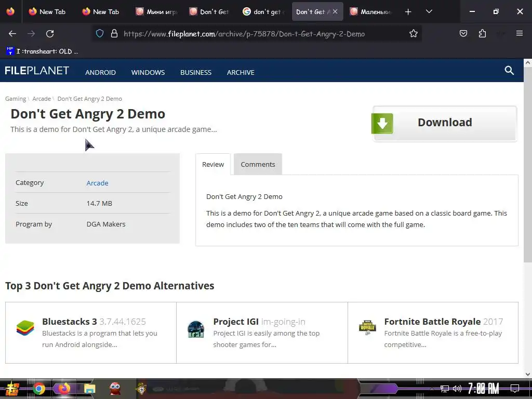The height and width of the screenshot is (399, 532).
Task: Click the padlock site info icon
Action: point(114,34)
